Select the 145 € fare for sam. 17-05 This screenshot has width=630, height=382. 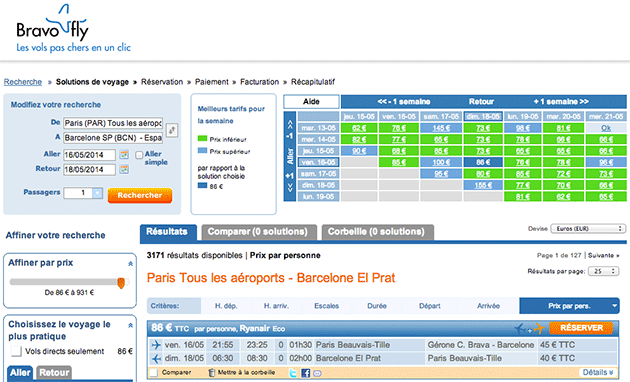(x=441, y=128)
